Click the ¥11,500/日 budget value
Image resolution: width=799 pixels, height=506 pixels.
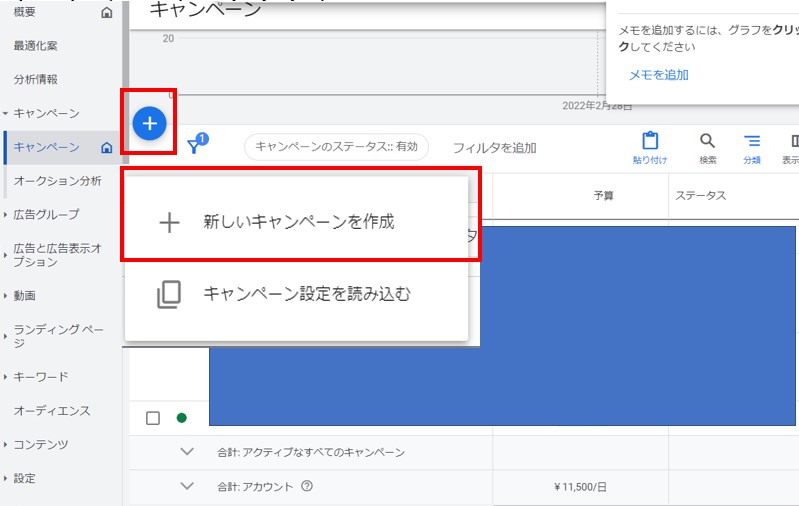tap(580, 487)
